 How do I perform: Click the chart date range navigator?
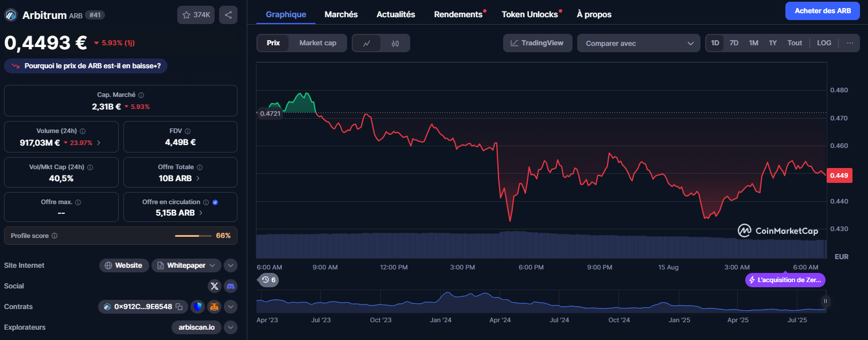[x=542, y=301]
